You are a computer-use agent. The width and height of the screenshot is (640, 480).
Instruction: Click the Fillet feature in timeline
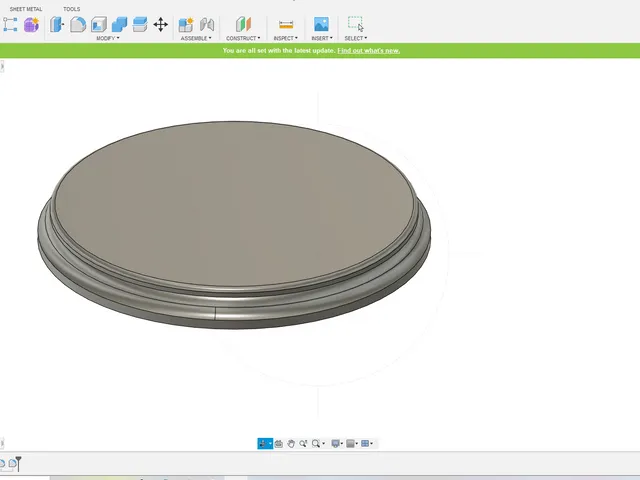(12, 464)
